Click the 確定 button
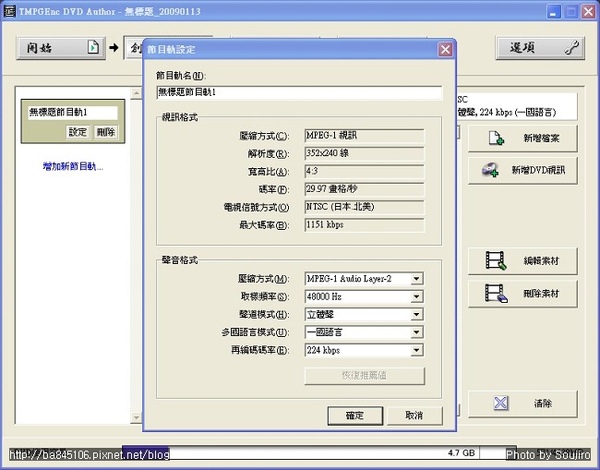The width and height of the screenshot is (600, 470). 355,416
